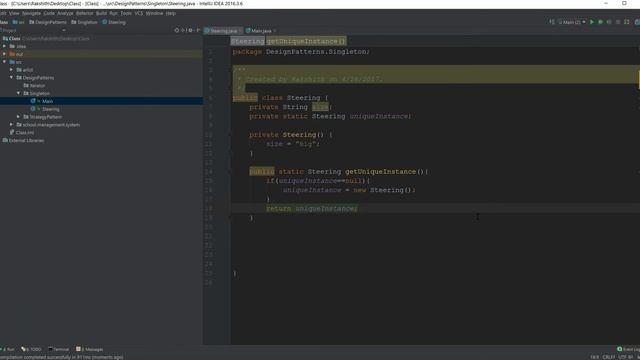
Task: Click the Steering class icon in breadcrumb
Action: pos(104,22)
